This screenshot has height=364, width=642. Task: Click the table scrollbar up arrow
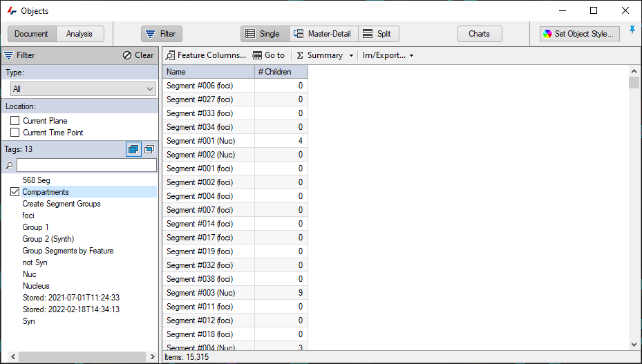634,71
